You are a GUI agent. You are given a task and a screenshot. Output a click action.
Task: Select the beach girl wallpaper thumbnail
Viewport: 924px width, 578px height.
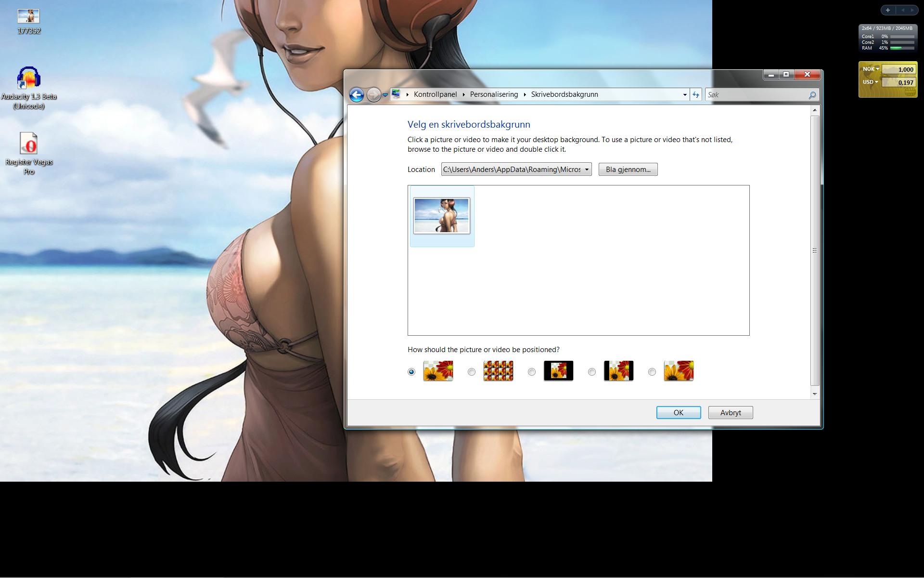pos(442,216)
